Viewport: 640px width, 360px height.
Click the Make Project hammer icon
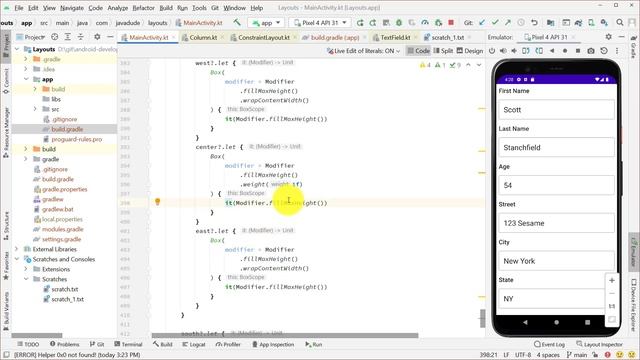(x=237, y=22)
